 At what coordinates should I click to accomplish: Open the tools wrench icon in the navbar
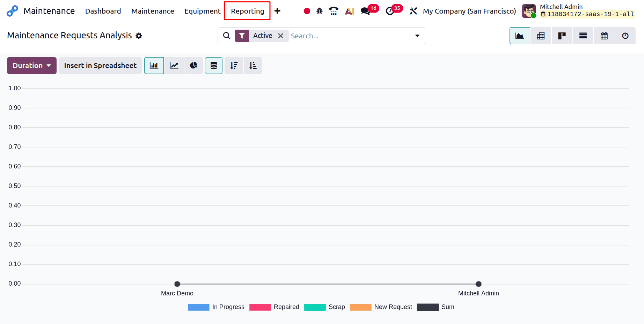pos(413,11)
